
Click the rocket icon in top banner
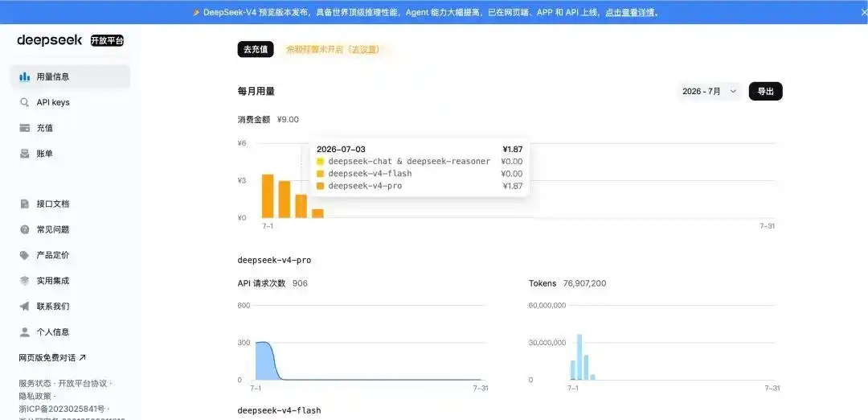[196, 12]
